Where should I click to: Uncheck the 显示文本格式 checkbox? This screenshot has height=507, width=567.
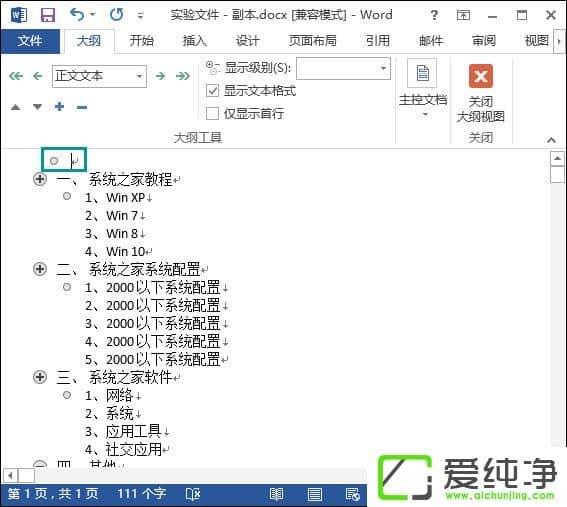coord(212,90)
